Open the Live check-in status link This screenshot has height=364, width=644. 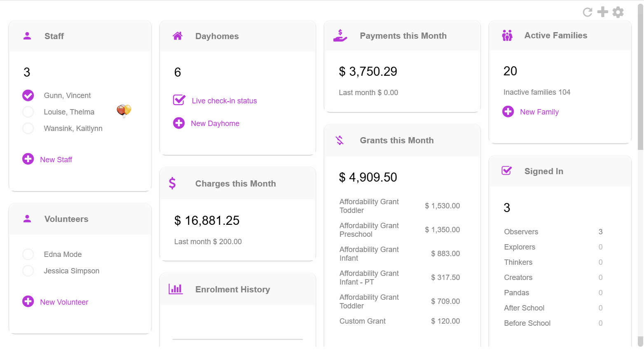[224, 101]
